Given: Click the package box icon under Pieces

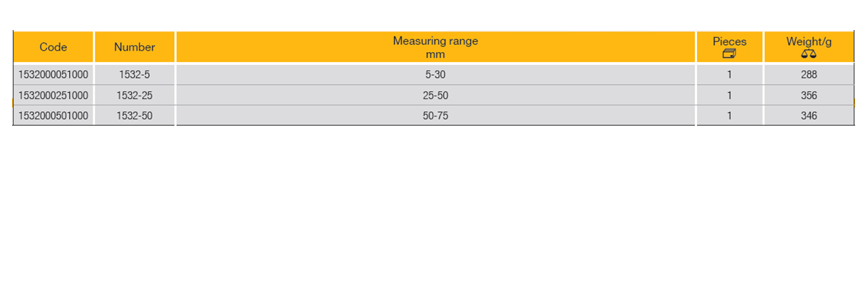Looking at the screenshot, I should point(729,54).
